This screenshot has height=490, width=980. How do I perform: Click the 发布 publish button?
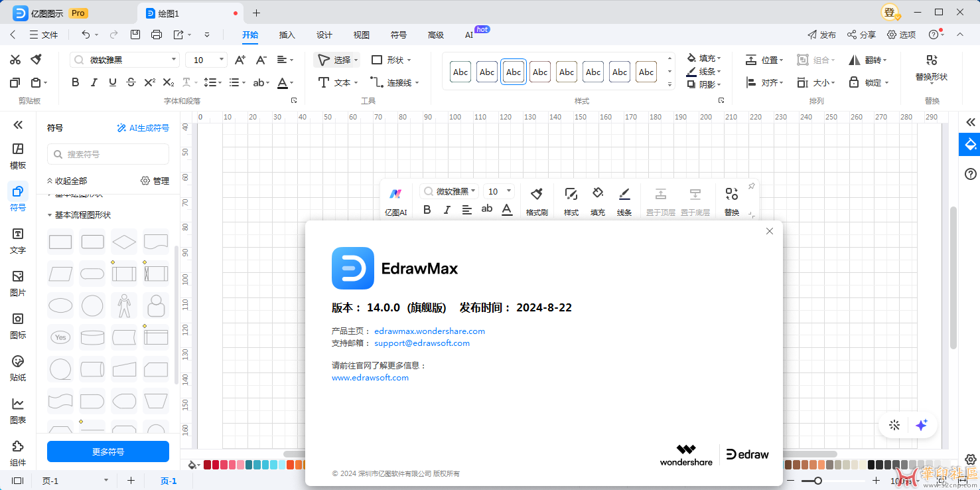click(821, 35)
